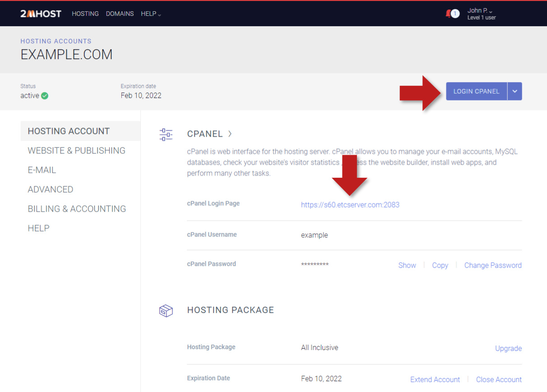Go to Billing & Accounting section
This screenshot has height=392, width=547.
77,209
